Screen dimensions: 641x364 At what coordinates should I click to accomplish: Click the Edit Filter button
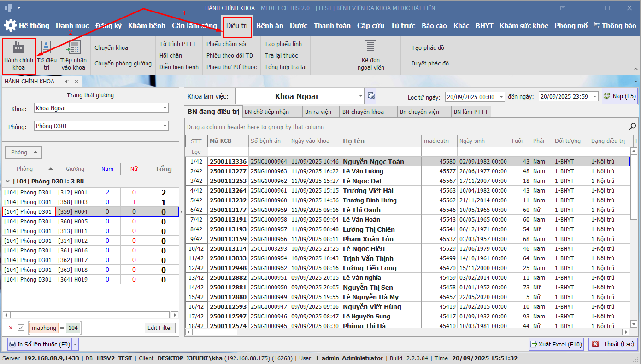[x=159, y=328]
